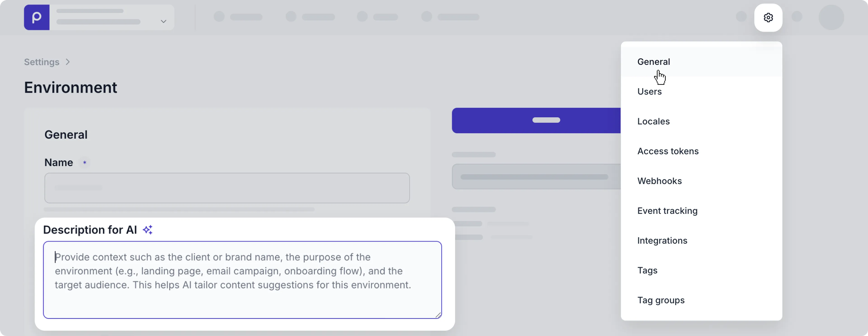
Task: Click the settings gear icon
Action: pyautogui.click(x=768, y=18)
